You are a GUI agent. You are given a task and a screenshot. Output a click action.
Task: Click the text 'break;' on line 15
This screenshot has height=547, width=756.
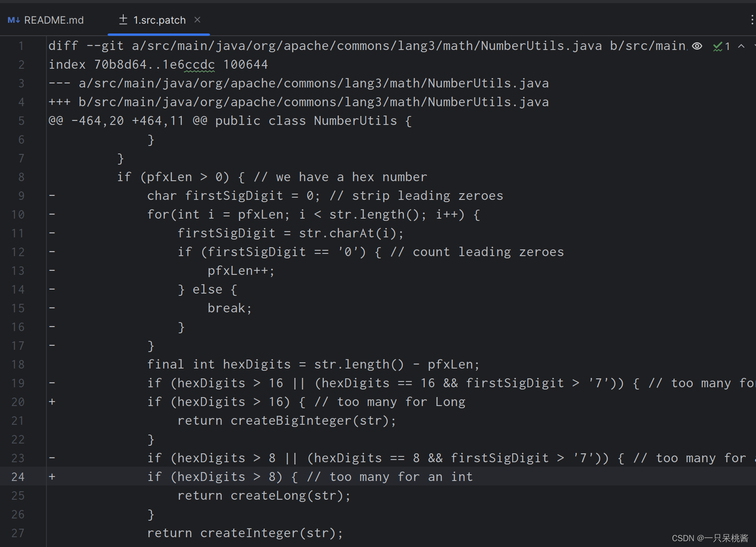[x=230, y=308]
